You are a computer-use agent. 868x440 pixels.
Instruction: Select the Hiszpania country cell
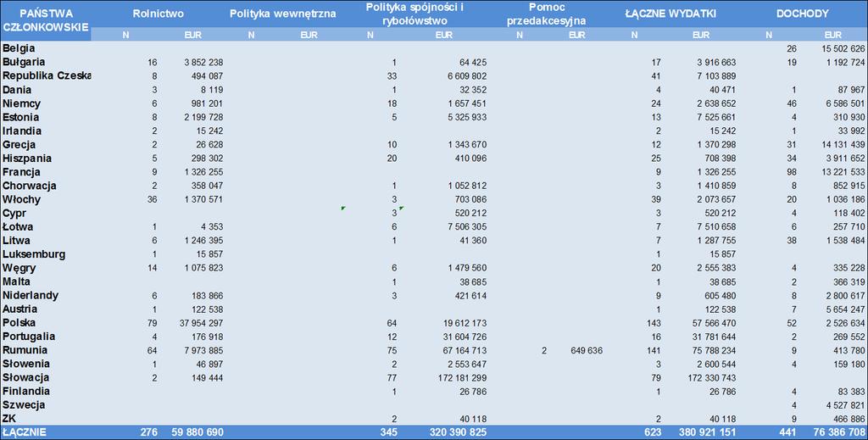pos(26,159)
